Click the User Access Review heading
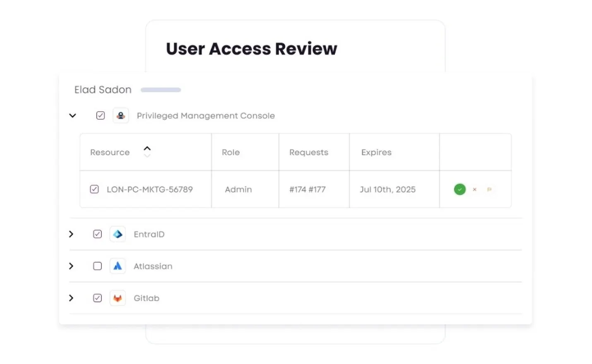Viewport: 592px width, 364px height. click(x=252, y=49)
